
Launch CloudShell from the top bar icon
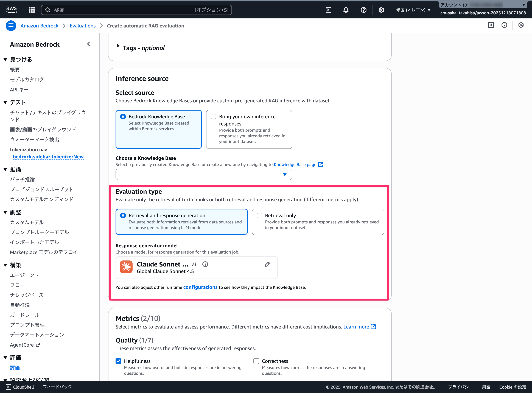coord(328,10)
